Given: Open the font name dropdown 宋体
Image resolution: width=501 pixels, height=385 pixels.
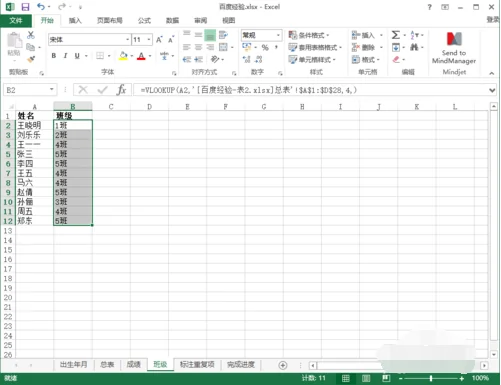Looking at the screenshot, I should pyautogui.click(x=128, y=40).
